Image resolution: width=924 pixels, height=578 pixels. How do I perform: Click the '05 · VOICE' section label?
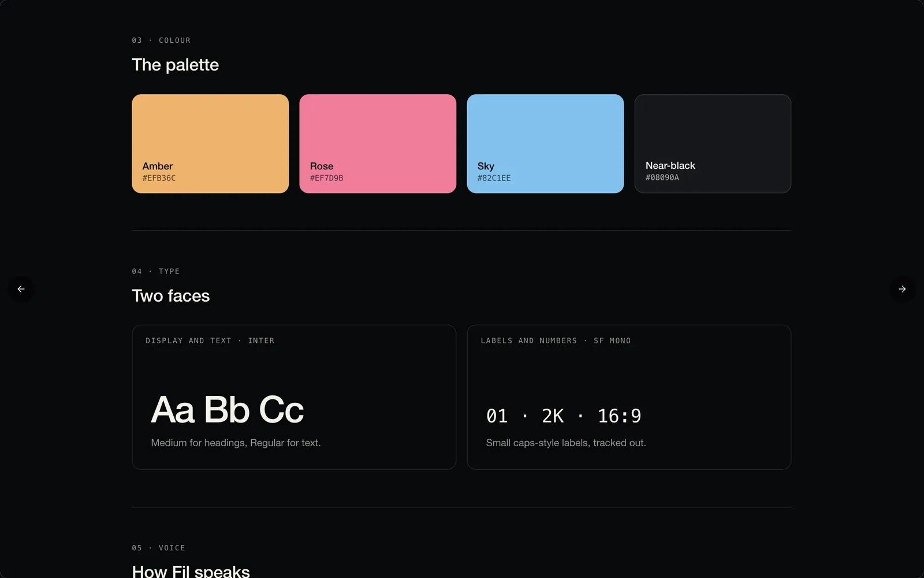[x=159, y=548]
